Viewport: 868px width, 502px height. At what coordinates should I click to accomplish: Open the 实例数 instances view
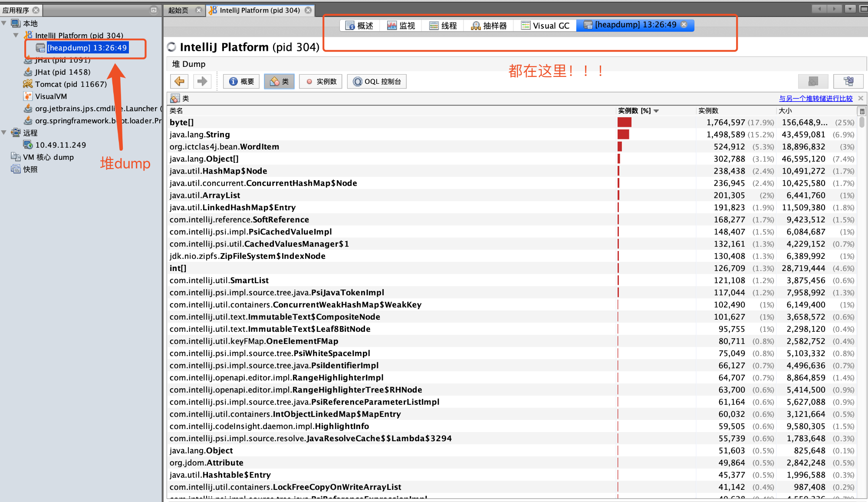coord(321,81)
